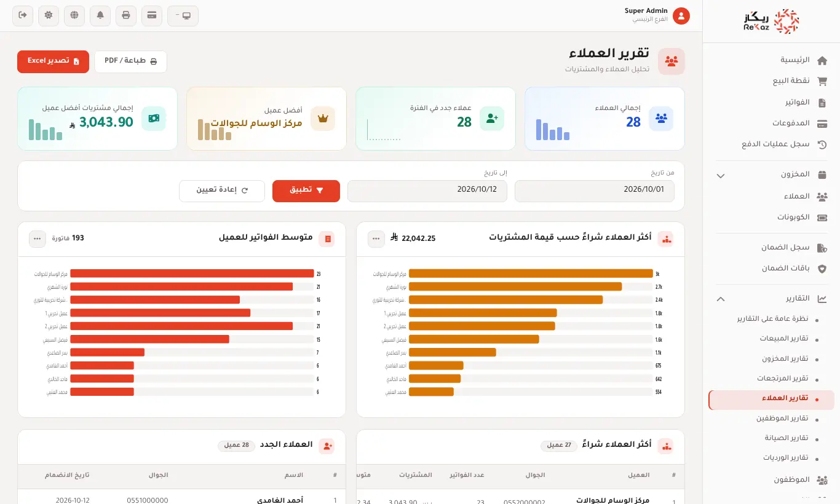Click the card icon beside المدفوعات
This screenshot has width=840, height=504.
pyautogui.click(x=822, y=124)
